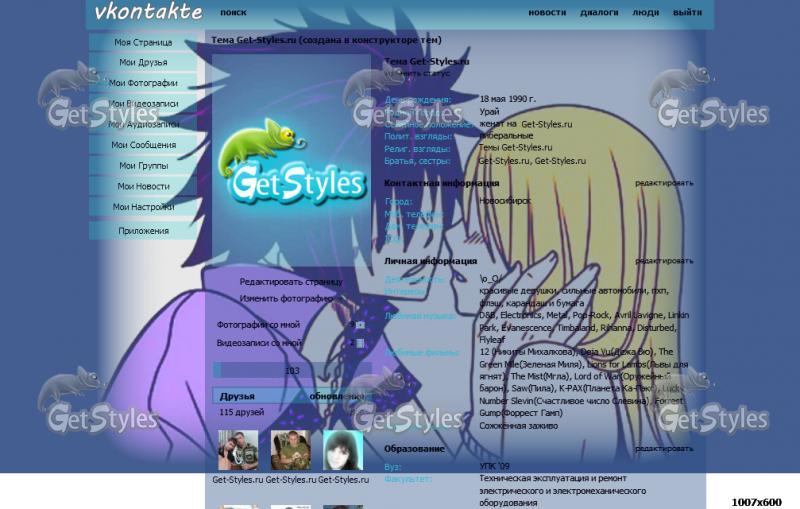Go to Мои Друзья in sidebar

[143, 63]
